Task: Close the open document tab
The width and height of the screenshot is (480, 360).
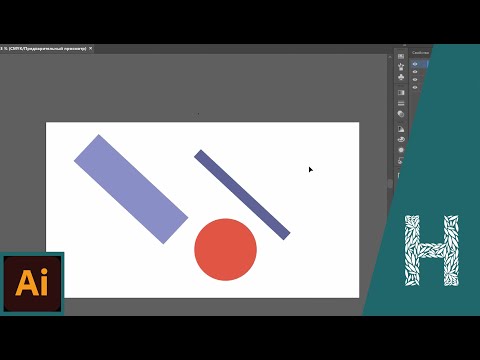Action: click(90, 49)
